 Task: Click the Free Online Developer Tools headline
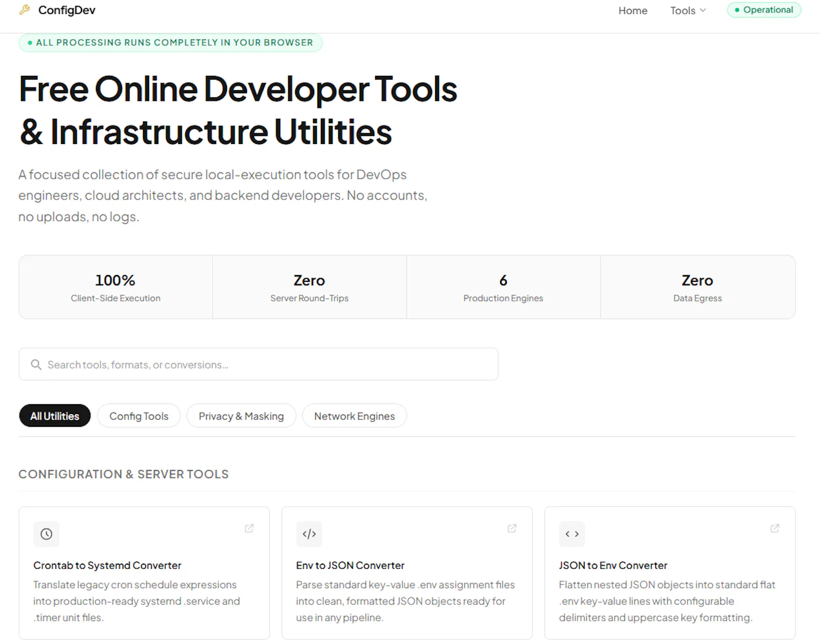pyautogui.click(x=238, y=110)
